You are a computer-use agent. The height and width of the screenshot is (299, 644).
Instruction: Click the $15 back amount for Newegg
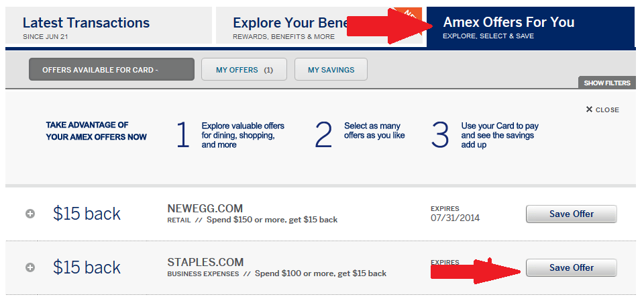click(x=87, y=214)
